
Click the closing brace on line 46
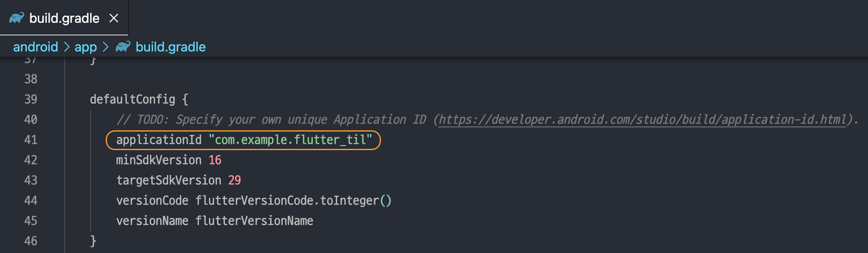pyautogui.click(x=93, y=241)
